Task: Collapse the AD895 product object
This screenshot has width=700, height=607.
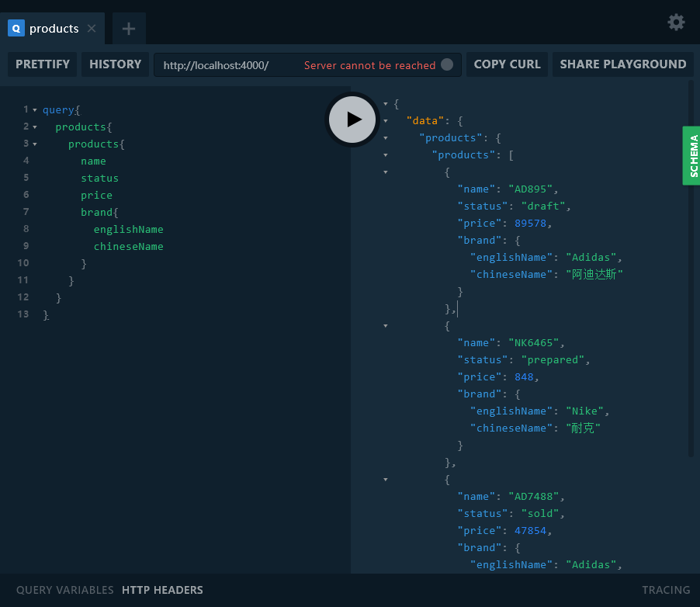Action: [386, 172]
